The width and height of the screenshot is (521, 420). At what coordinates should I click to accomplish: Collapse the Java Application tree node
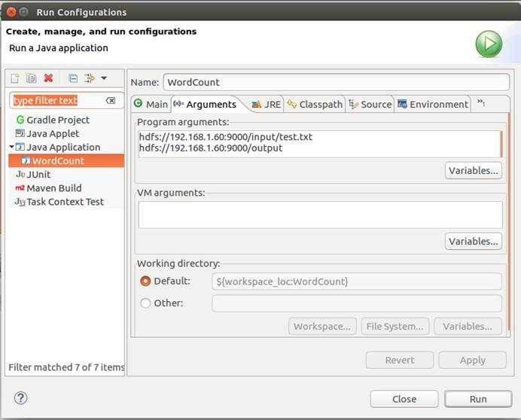(11, 147)
